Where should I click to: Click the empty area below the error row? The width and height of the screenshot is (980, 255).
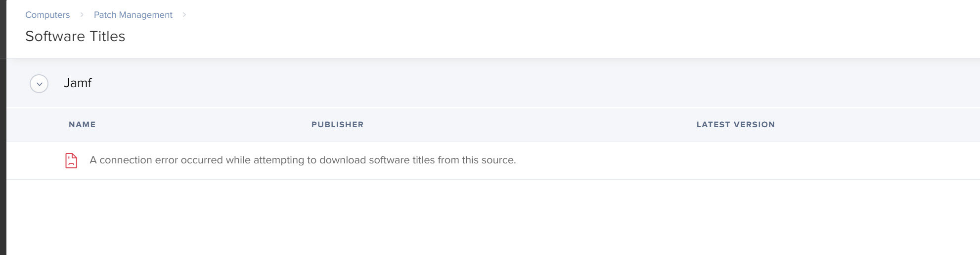(493, 217)
